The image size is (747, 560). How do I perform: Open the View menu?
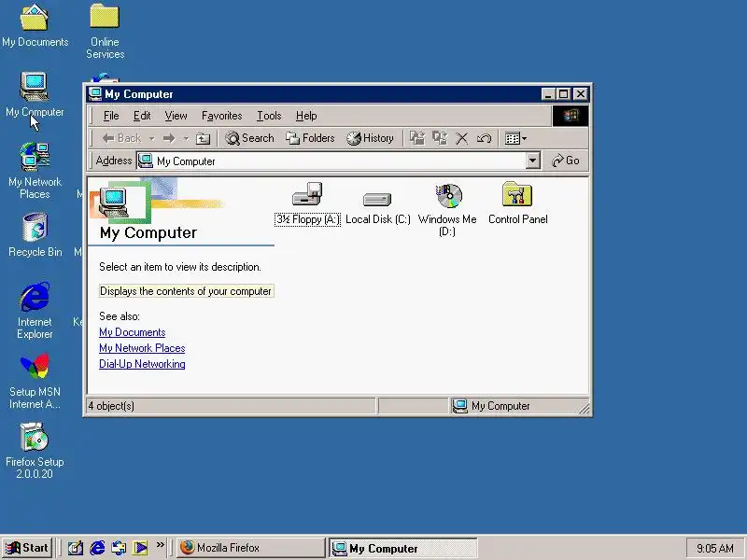click(x=176, y=116)
